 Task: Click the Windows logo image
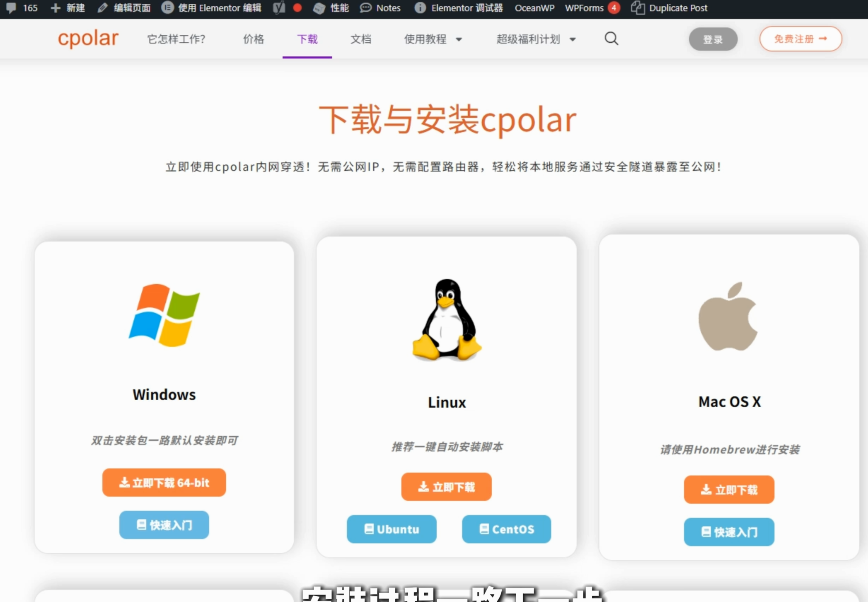click(x=164, y=315)
